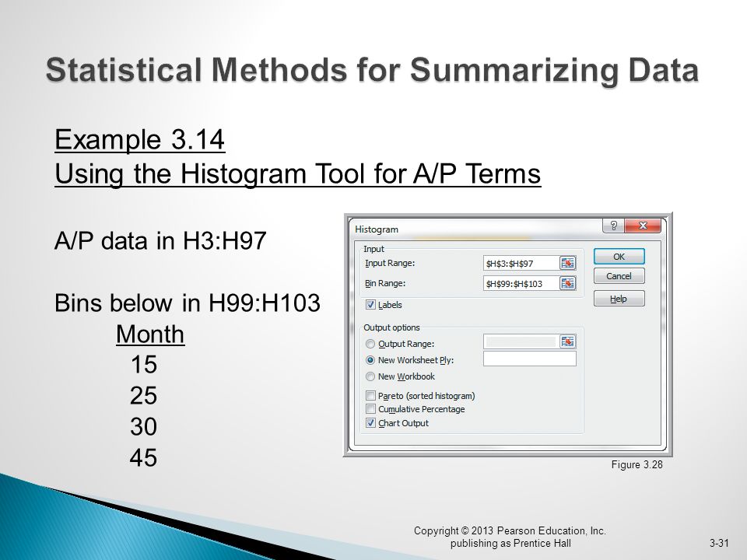
Task: Click the Pearson Education copyright text
Action: click(x=510, y=537)
